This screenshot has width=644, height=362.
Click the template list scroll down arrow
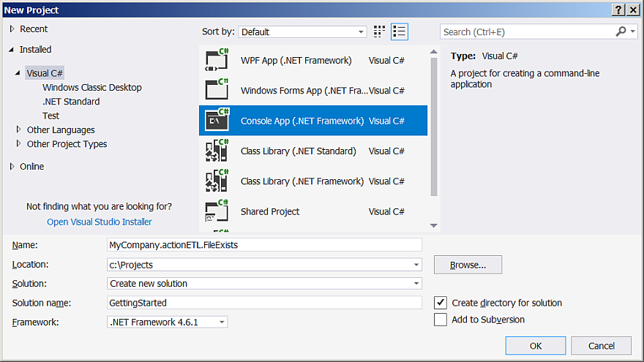434,226
